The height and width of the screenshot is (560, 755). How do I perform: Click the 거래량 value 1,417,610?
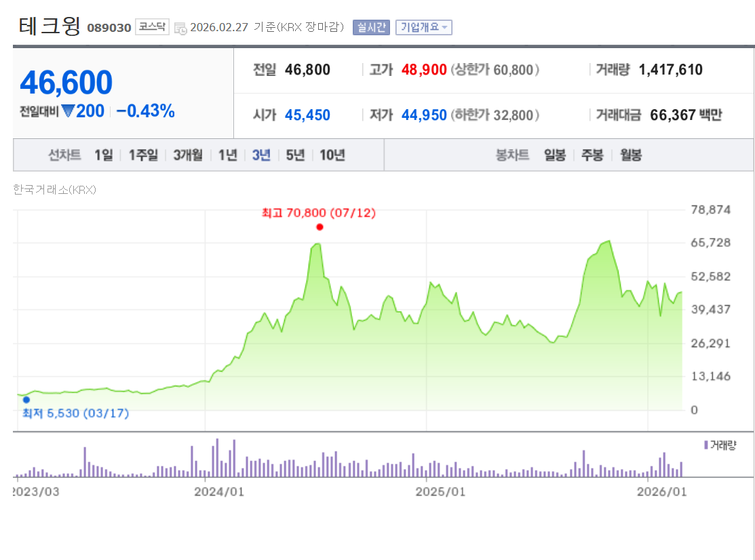tap(670, 70)
